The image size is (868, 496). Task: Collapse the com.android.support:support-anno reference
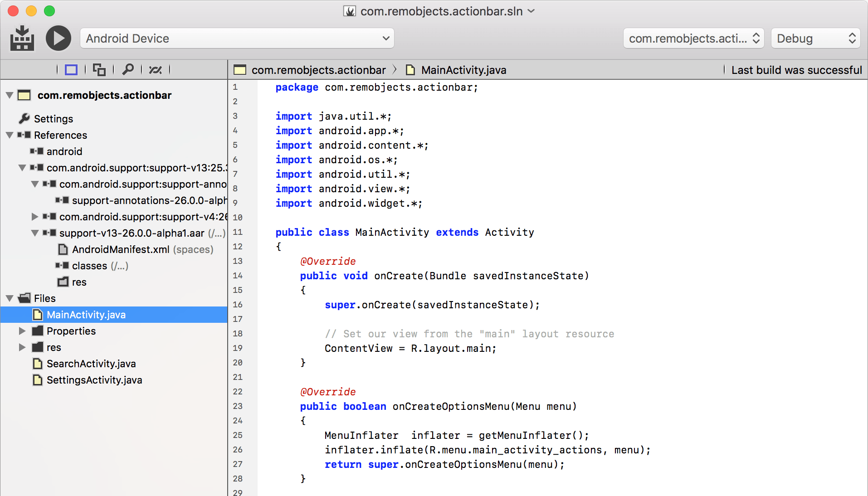34,184
